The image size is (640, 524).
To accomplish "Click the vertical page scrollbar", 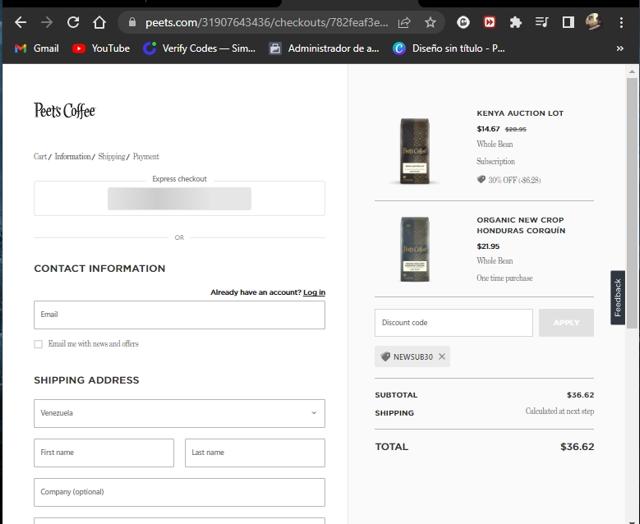I will tap(631, 203).
